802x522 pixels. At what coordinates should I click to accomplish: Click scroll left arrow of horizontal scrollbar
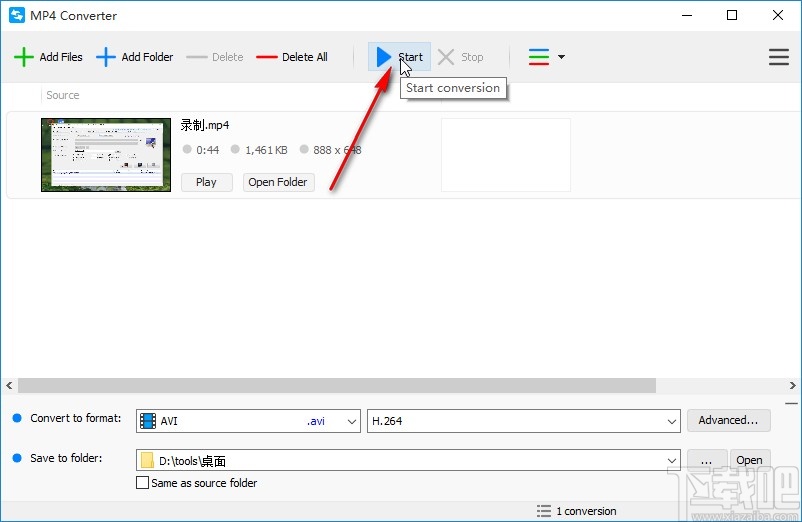click(9, 385)
